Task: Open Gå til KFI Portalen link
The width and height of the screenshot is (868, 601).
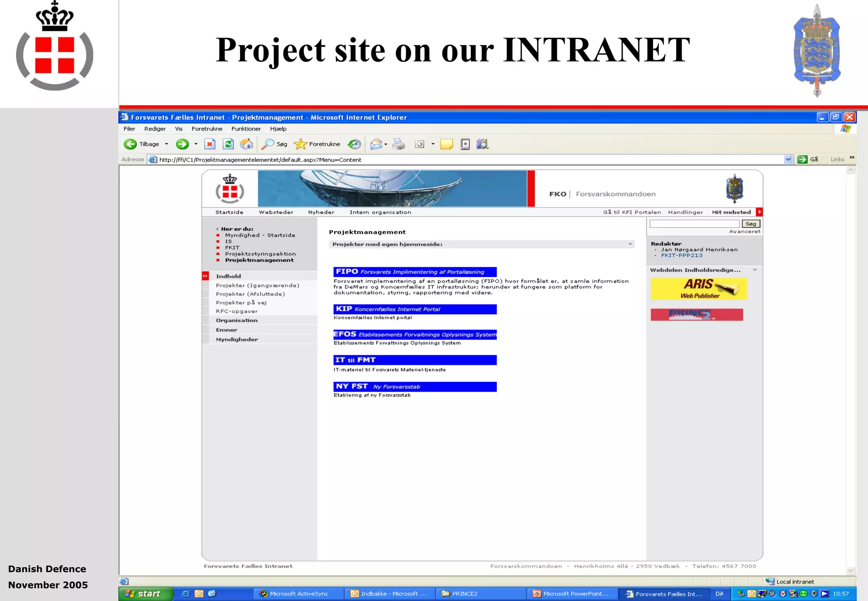Action: click(x=632, y=212)
